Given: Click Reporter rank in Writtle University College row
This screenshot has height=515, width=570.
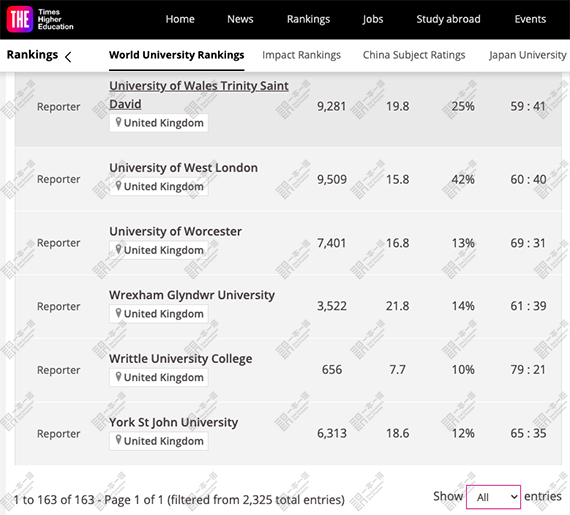Looking at the screenshot, I should point(59,370).
